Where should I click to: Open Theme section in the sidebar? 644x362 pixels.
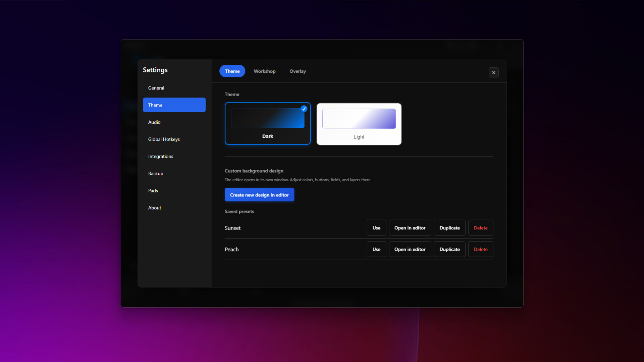[x=174, y=105]
